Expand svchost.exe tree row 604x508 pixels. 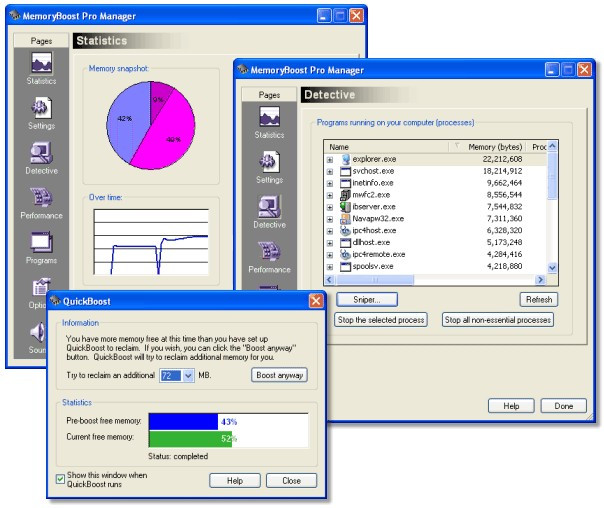tap(330, 171)
